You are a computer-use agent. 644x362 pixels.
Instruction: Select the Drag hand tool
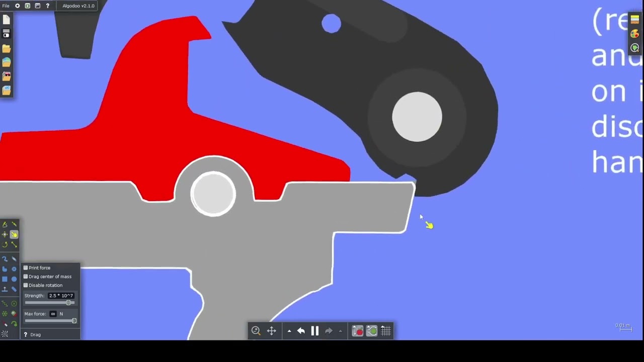[x=14, y=234]
